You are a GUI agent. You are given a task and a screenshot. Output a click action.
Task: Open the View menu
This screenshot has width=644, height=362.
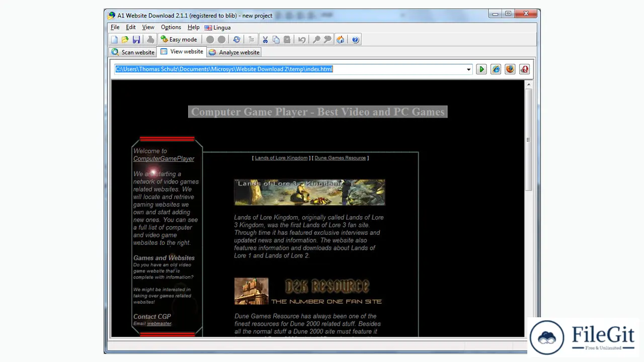pyautogui.click(x=148, y=27)
